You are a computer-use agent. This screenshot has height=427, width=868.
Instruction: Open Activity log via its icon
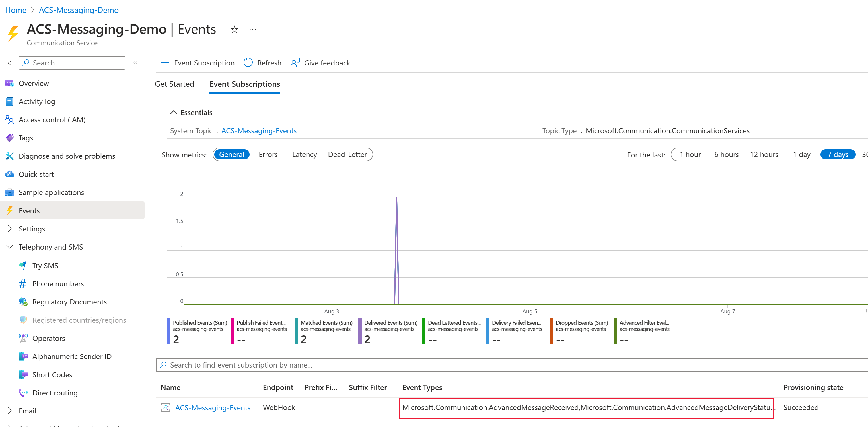[x=9, y=101]
